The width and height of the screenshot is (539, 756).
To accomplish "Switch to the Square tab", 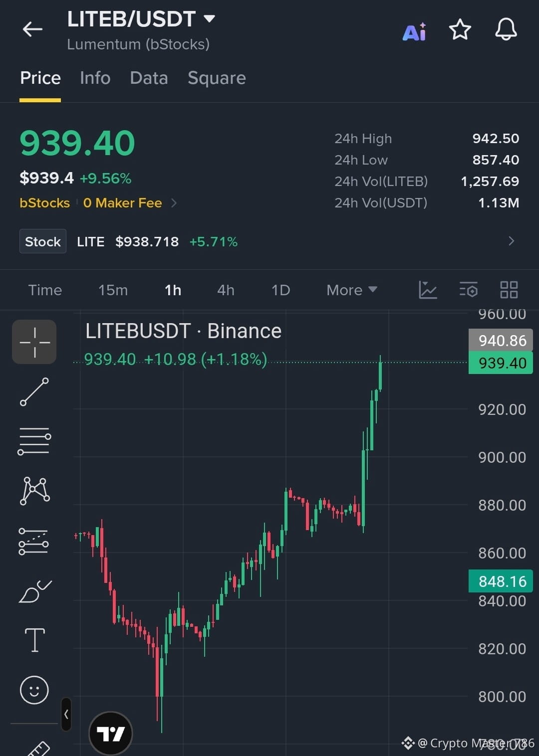I will [x=217, y=78].
